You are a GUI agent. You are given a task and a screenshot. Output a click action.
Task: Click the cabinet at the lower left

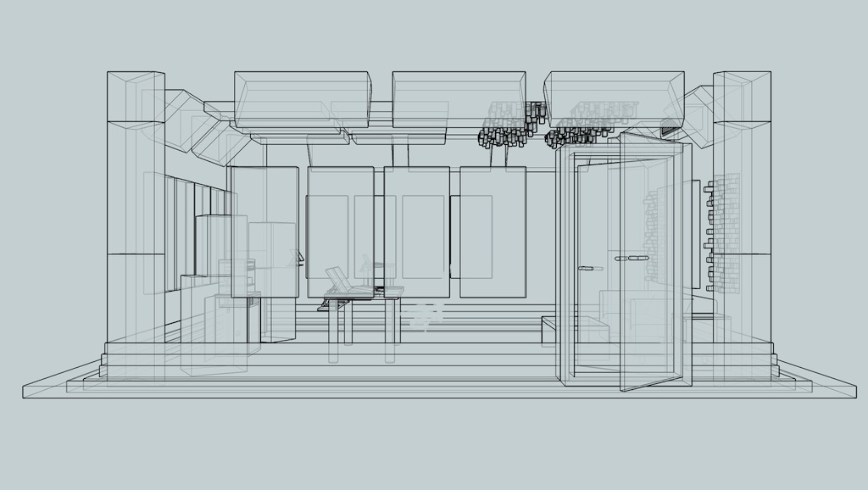tap(214, 335)
